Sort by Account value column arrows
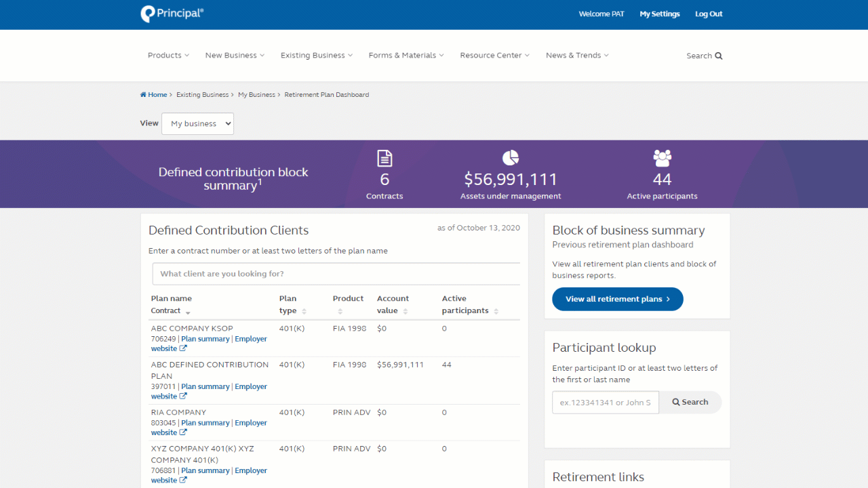Image resolution: width=868 pixels, height=488 pixels. coord(406,311)
